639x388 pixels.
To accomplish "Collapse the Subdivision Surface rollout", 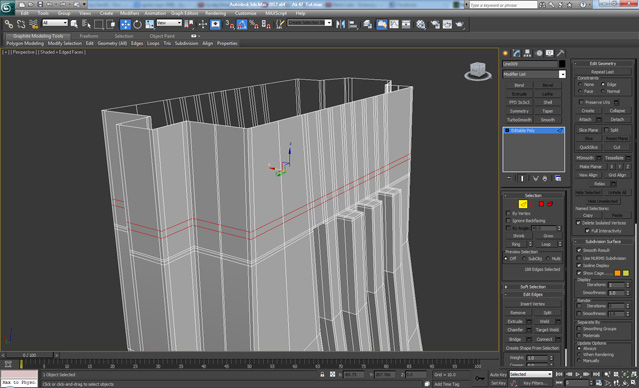I will pyautogui.click(x=603, y=241).
